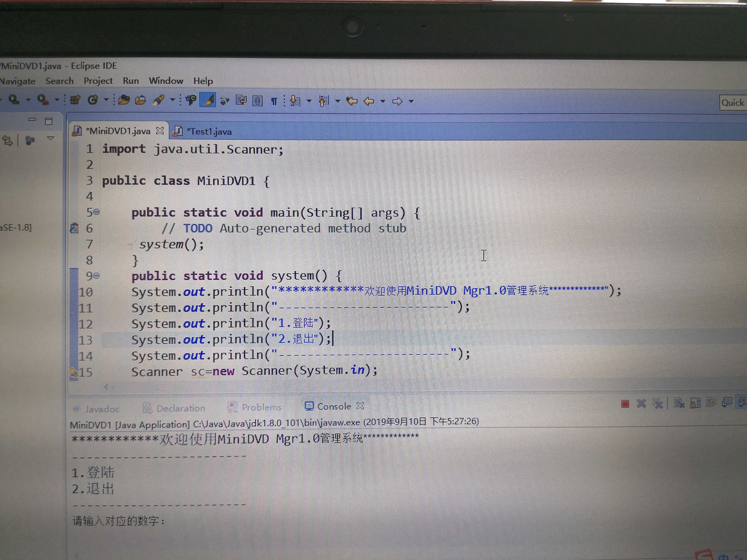Open the Window menu

click(x=166, y=81)
